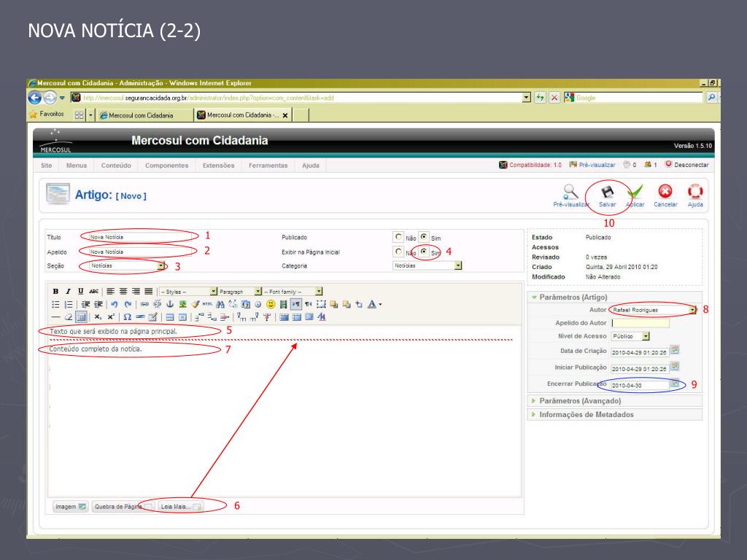
Task: Open the Menus menu
Action: point(77,166)
